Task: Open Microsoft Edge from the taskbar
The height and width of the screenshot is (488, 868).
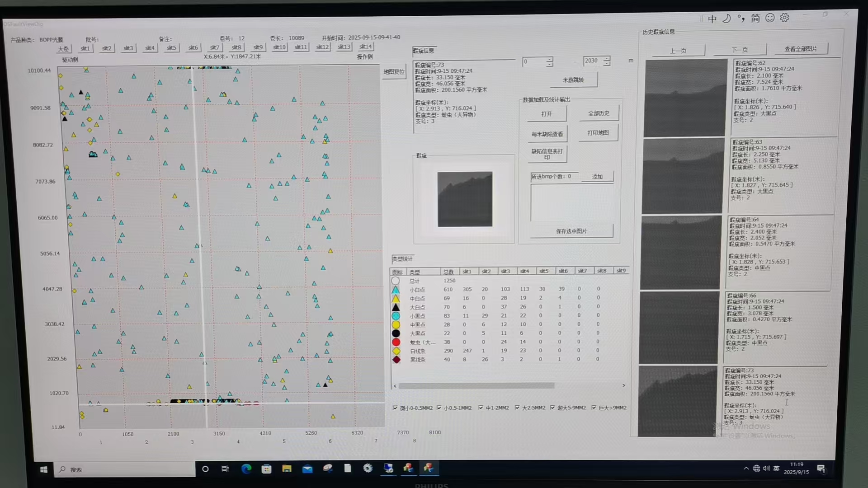Action: (246, 469)
